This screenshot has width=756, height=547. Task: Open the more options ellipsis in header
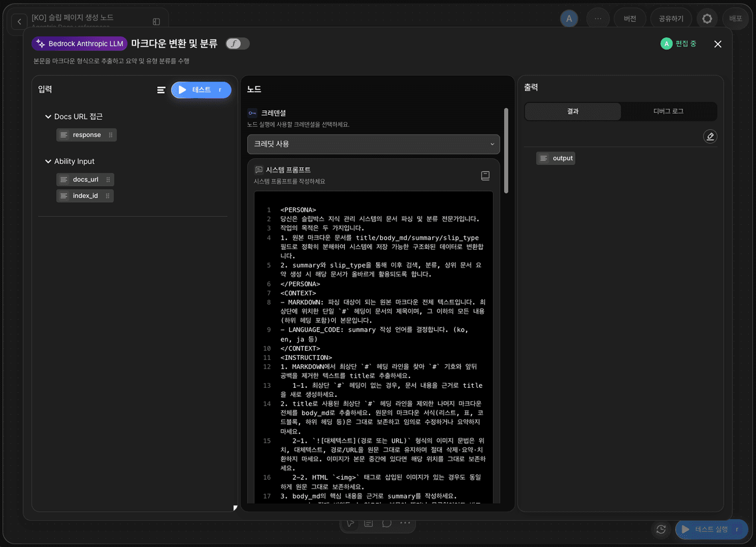tap(598, 19)
